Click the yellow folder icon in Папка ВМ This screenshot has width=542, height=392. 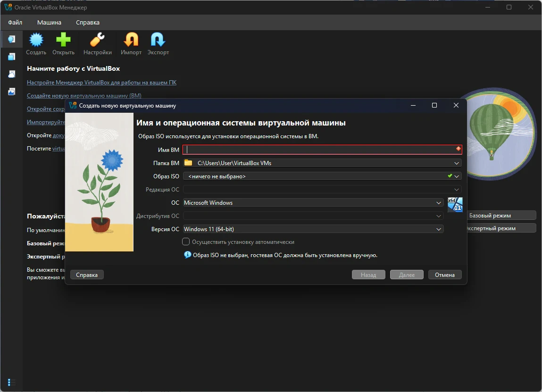tap(188, 163)
